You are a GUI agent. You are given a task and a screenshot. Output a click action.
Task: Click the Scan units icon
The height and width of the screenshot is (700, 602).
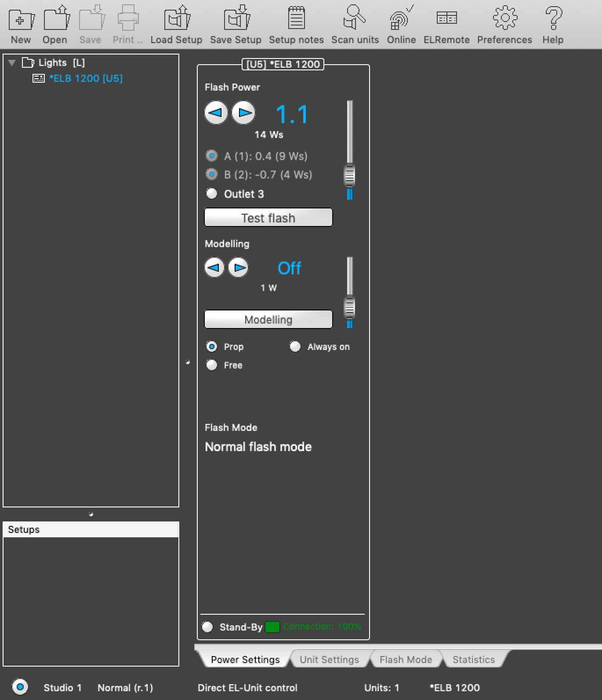[x=354, y=18]
